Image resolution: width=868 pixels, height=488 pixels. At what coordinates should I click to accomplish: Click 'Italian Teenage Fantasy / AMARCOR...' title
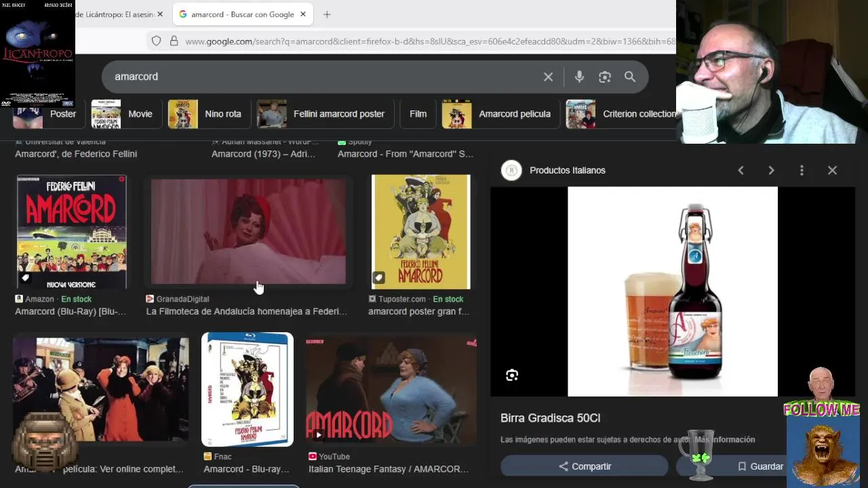389,469
